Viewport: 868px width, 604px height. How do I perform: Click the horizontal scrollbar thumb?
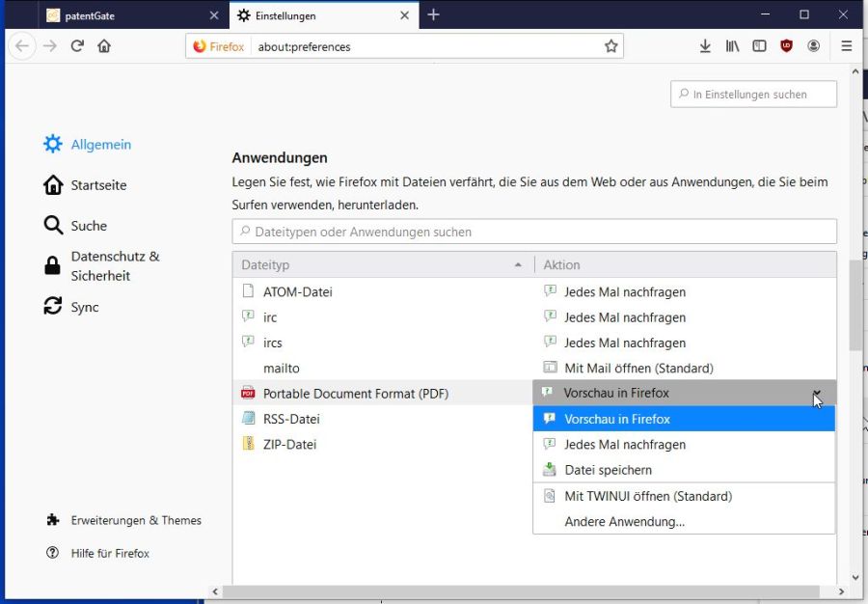[x=521, y=591]
